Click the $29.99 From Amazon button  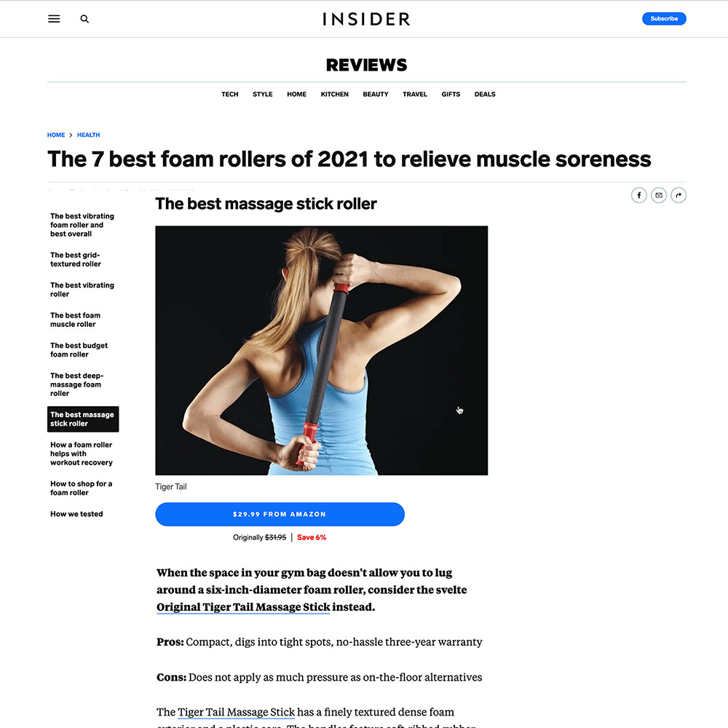coord(280,514)
